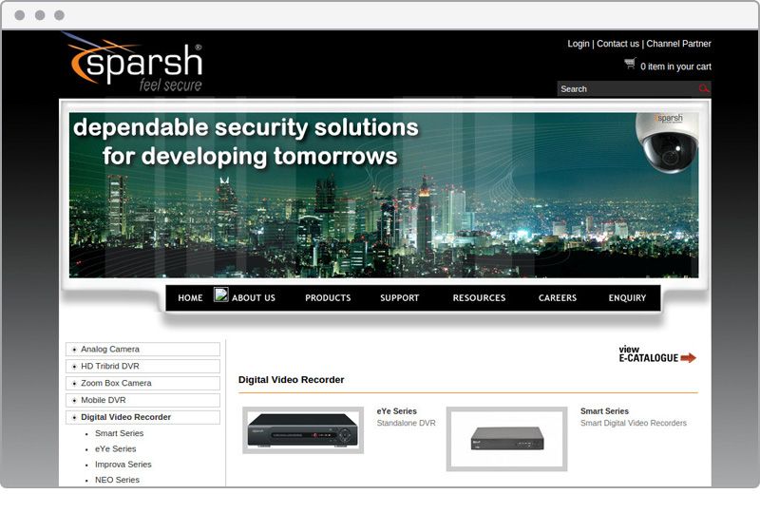Select Smart Series in the sidebar
The height and width of the screenshot is (532, 760).
120,433
